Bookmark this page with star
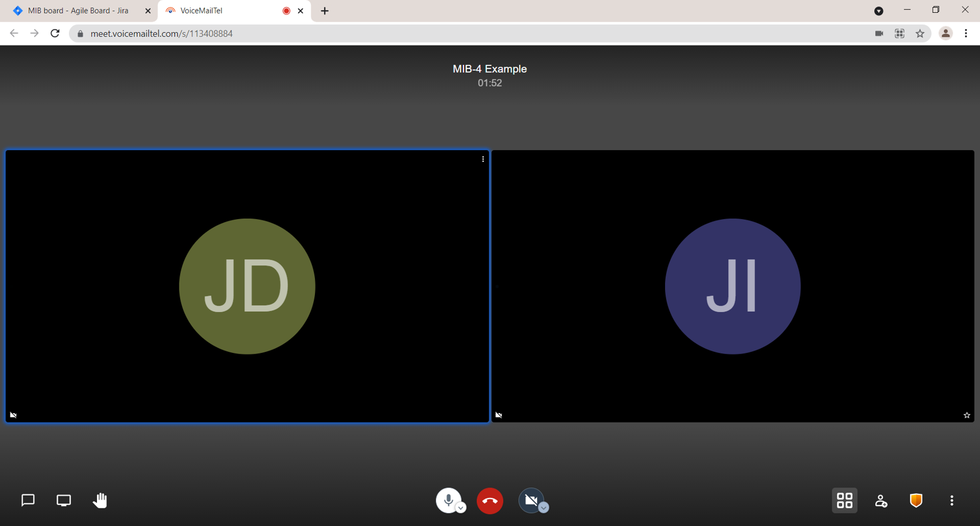Viewport: 980px width, 526px height. click(x=920, y=34)
